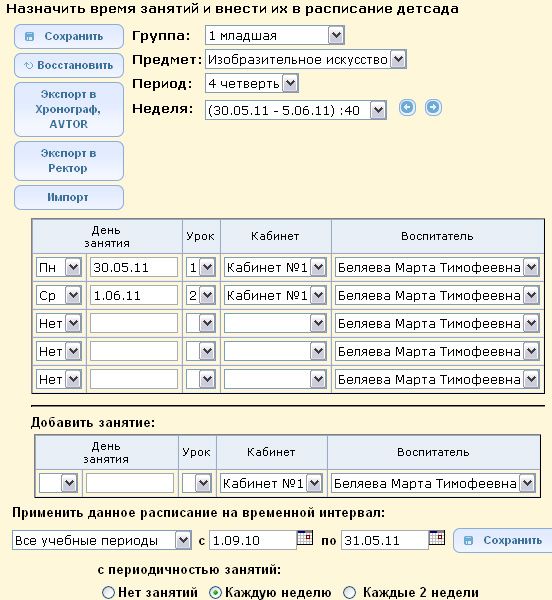Expand the Неделя week selection dropdown
The width and height of the screenshot is (552, 600).
296,110
